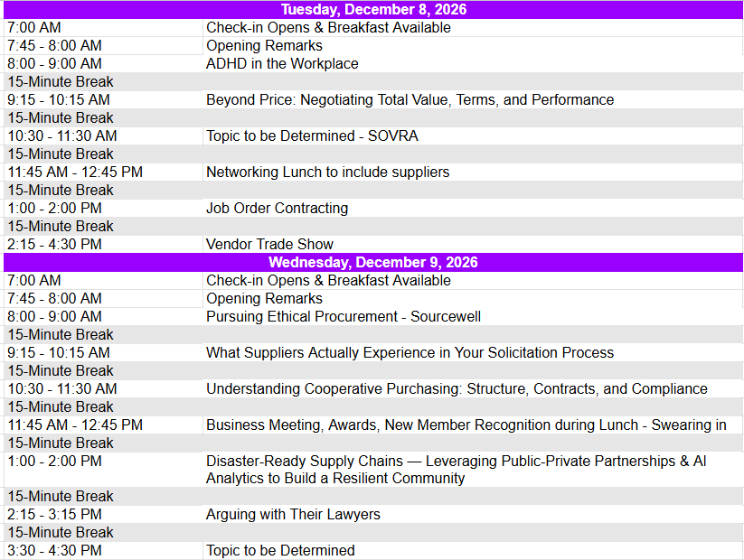
Task: Select the Business Meeting, Awards lunch cell
Action: point(473,425)
